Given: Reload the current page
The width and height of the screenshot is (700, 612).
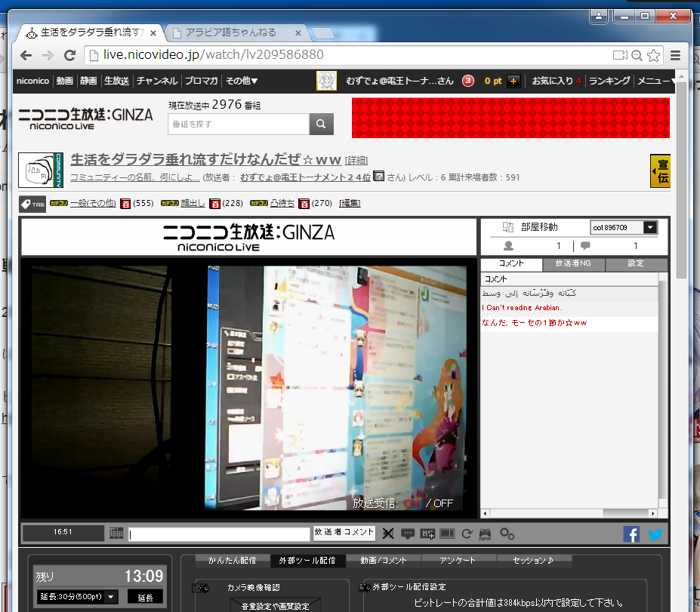Looking at the screenshot, I should coord(69,55).
